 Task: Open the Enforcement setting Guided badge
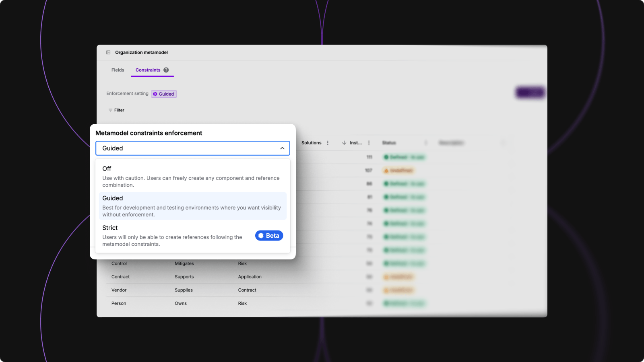point(164,94)
